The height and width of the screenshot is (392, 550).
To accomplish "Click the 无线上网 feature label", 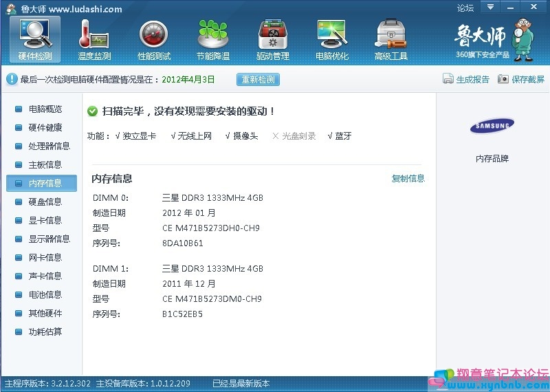I will (195, 135).
